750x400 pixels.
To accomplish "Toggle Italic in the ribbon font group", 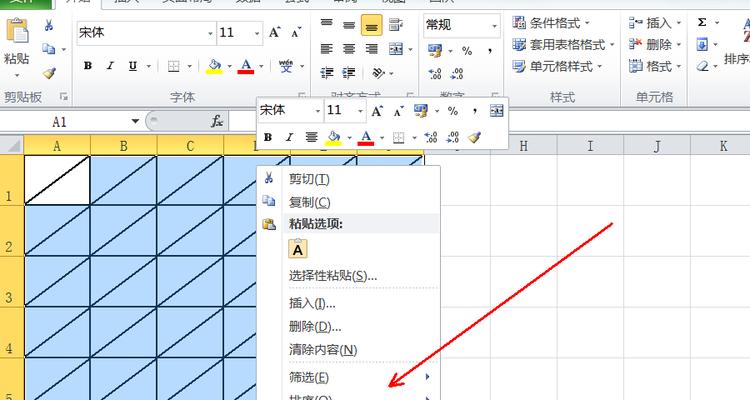I will [x=110, y=66].
